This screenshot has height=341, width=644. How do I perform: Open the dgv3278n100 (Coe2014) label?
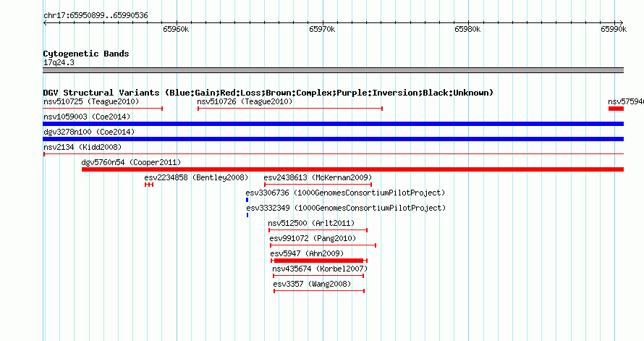click(89, 132)
